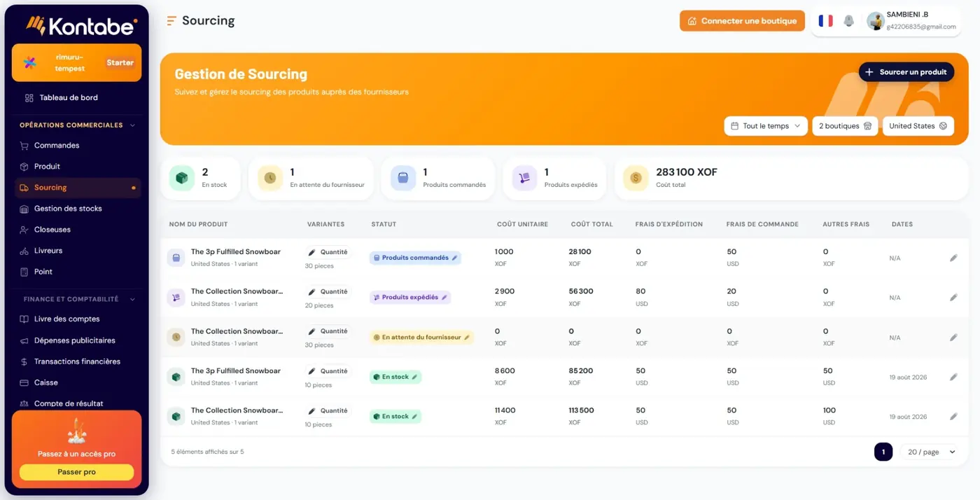Click the COÛT TOTAL column header
Viewport: 980px width, 500px height.
tap(591, 225)
